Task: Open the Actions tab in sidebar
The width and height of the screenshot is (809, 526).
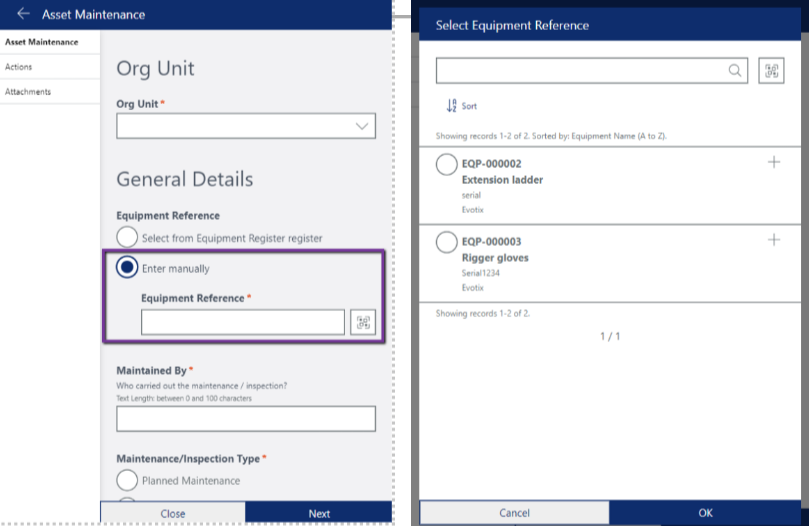Action: click(x=19, y=67)
